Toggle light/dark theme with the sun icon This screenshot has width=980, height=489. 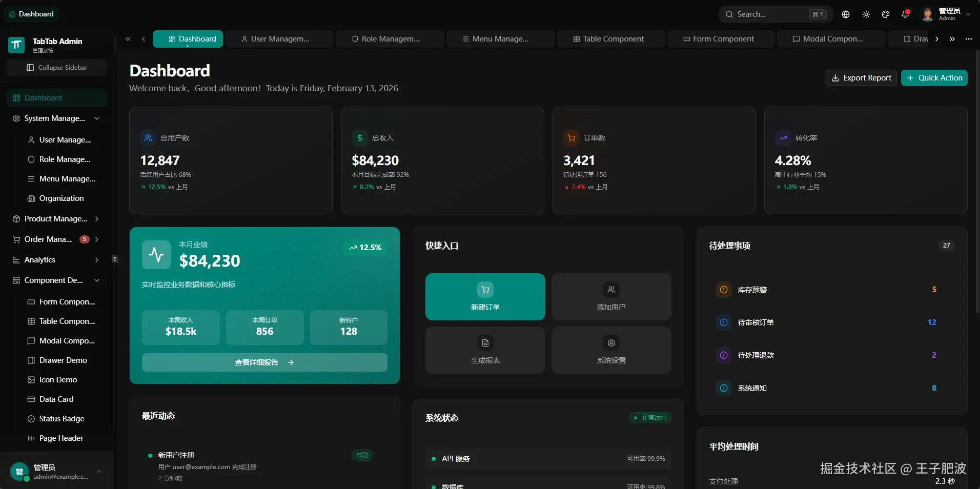pyautogui.click(x=866, y=14)
